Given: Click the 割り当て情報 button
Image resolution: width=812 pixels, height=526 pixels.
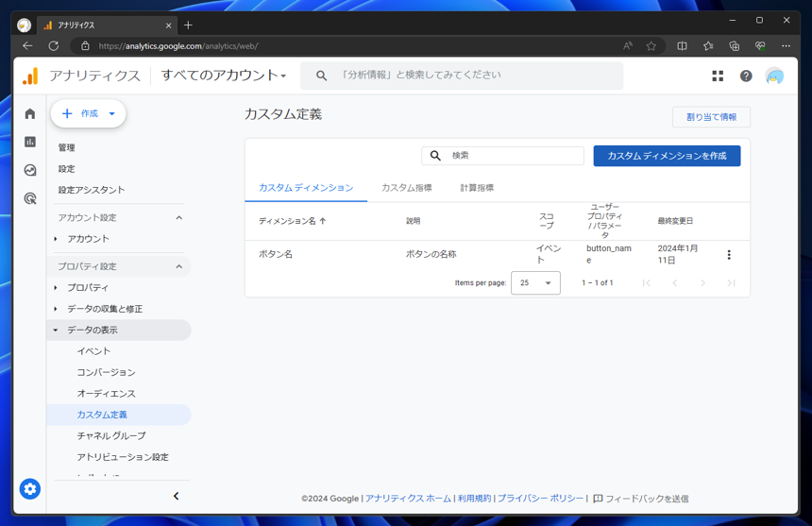Looking at the screenshot, I should [711, 117].
